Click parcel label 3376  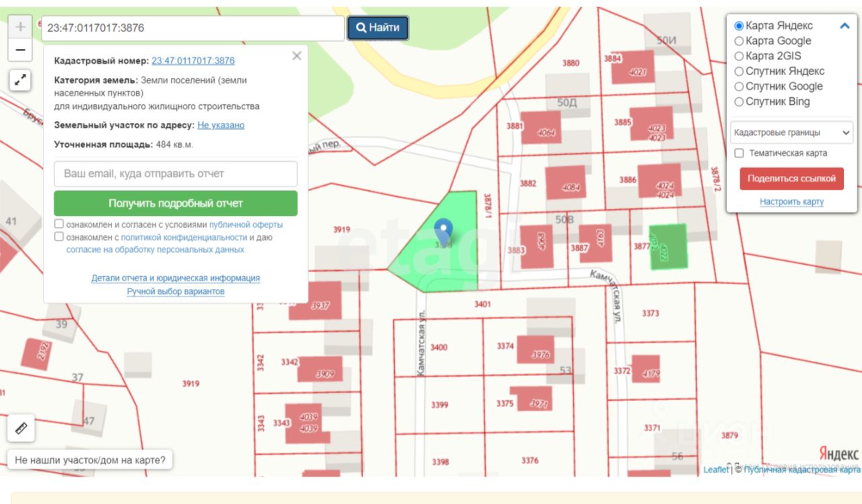click(x=530, y=460)
